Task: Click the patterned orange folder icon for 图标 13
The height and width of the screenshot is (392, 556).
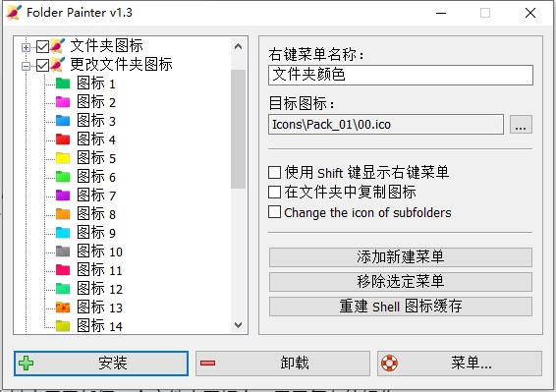Action: (63, 308)
